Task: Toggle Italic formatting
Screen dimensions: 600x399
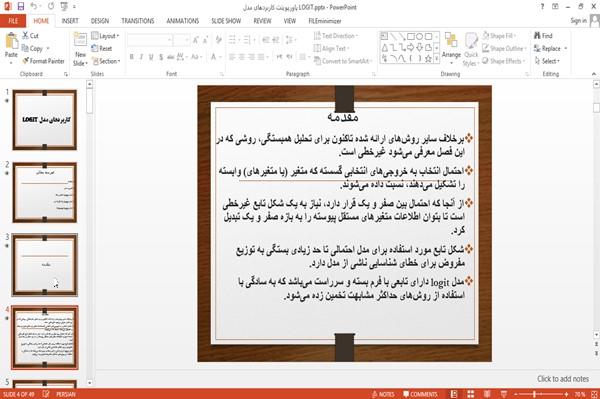Action: [141, 57]
